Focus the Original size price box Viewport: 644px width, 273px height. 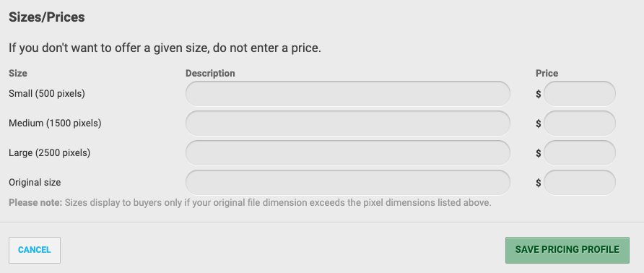tap(580, 183)
